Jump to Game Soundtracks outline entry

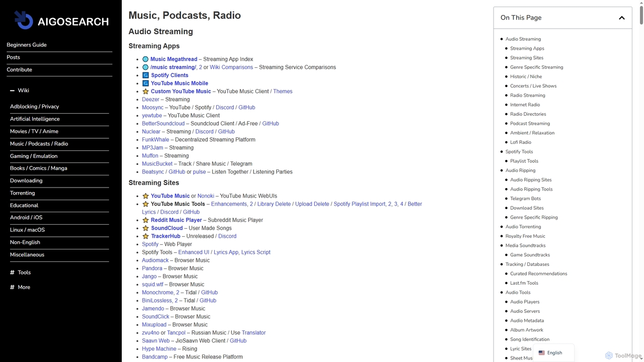(530, 255)
